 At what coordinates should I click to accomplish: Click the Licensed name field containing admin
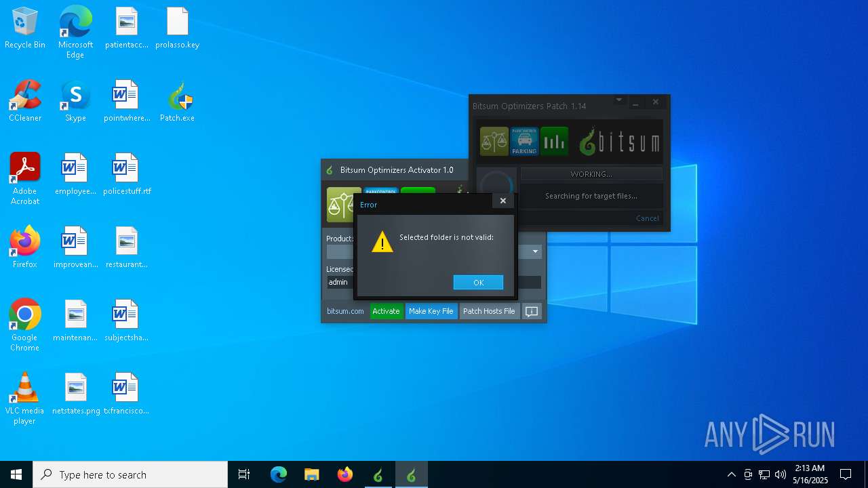434,282
